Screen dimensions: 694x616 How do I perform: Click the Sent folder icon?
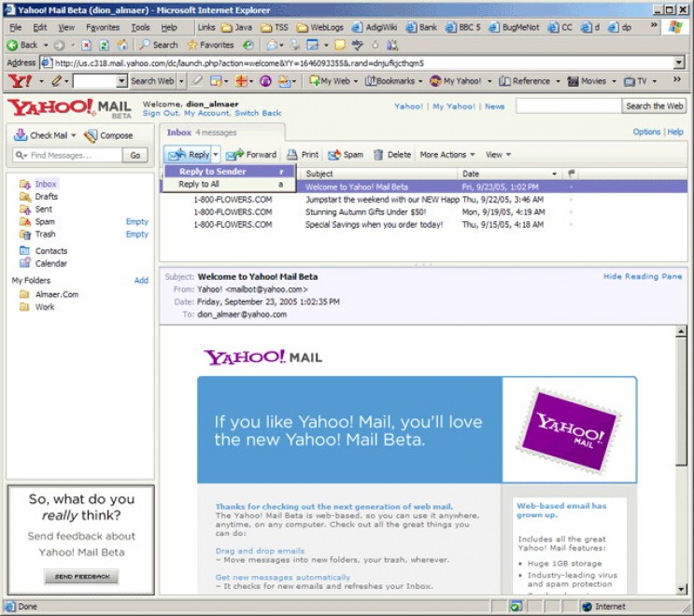pyautogui.click(x=25, y=209)
